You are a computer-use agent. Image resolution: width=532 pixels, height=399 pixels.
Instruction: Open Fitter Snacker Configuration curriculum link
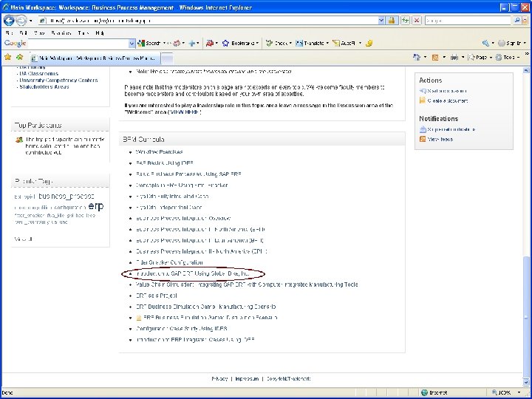tap(169, 262)
